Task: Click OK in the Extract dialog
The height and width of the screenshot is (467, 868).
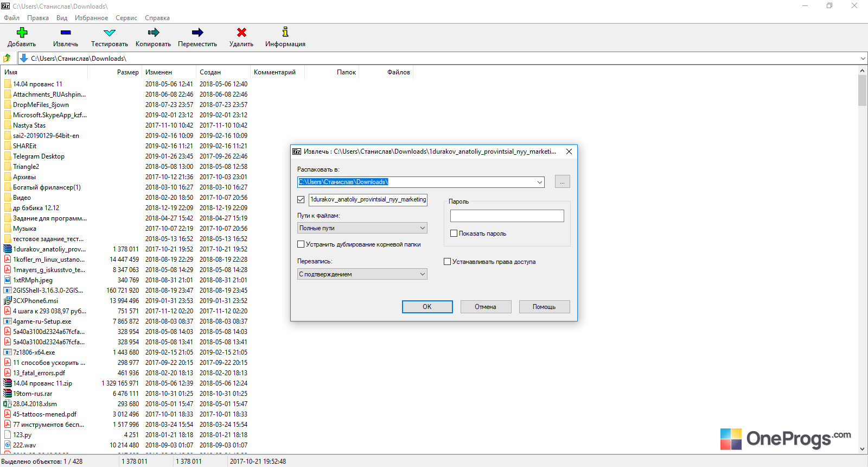Action: pyautogui.click(x=427, y=307)
